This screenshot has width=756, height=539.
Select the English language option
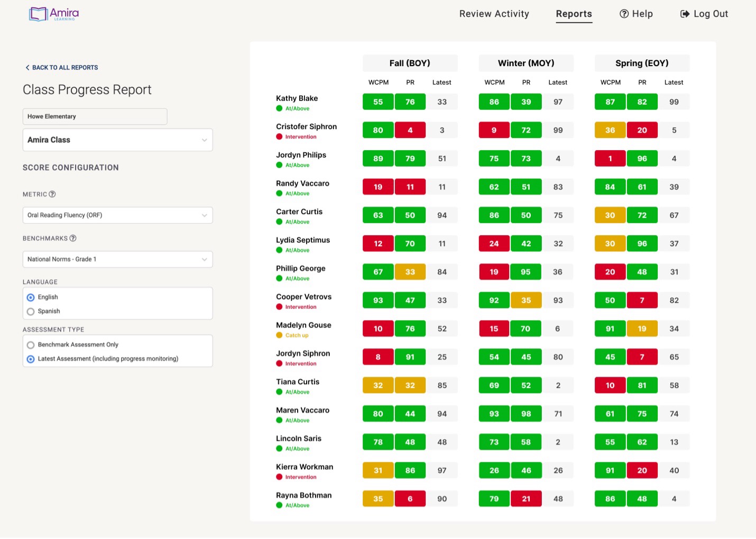tap(31, 298)
